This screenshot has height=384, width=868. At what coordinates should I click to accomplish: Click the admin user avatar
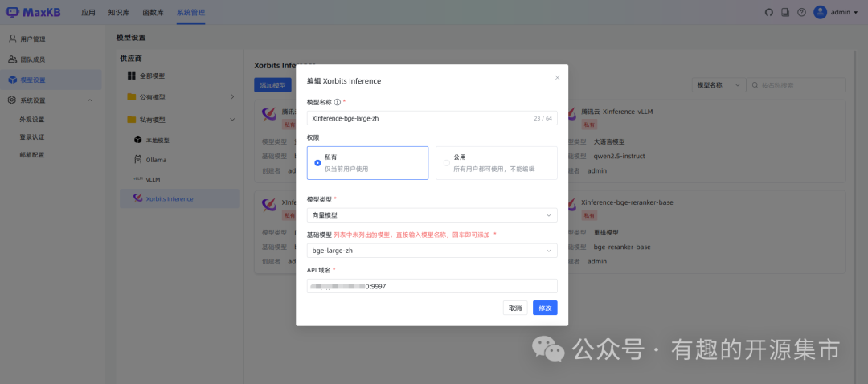(821, 12)
